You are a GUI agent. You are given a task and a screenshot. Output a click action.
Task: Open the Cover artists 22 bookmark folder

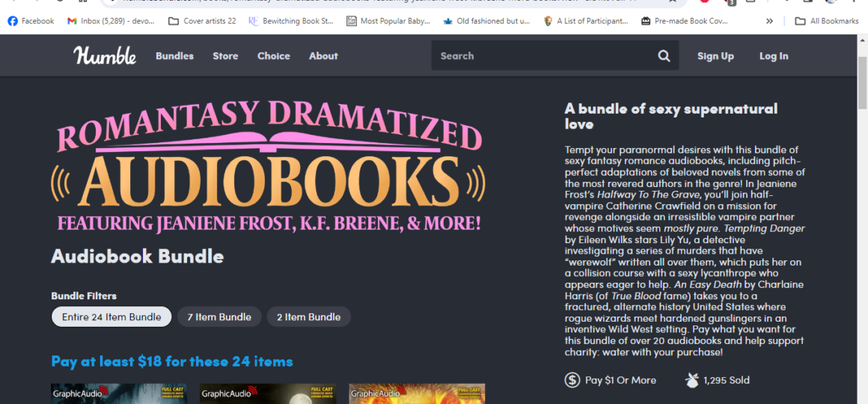202,21
